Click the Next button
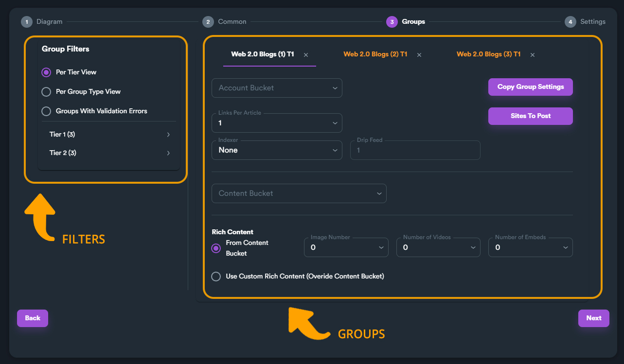Screen dimensions: 624x364 click(594, 318)
